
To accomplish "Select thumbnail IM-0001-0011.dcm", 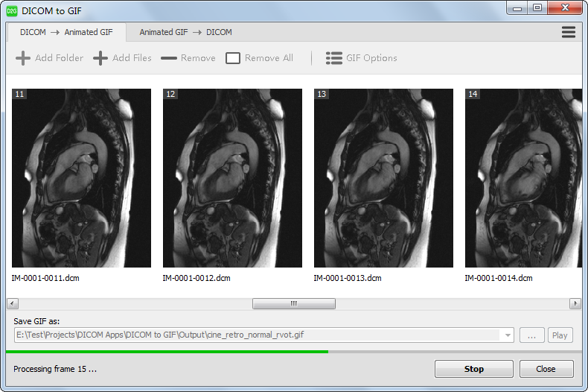I will coord(81,178).
